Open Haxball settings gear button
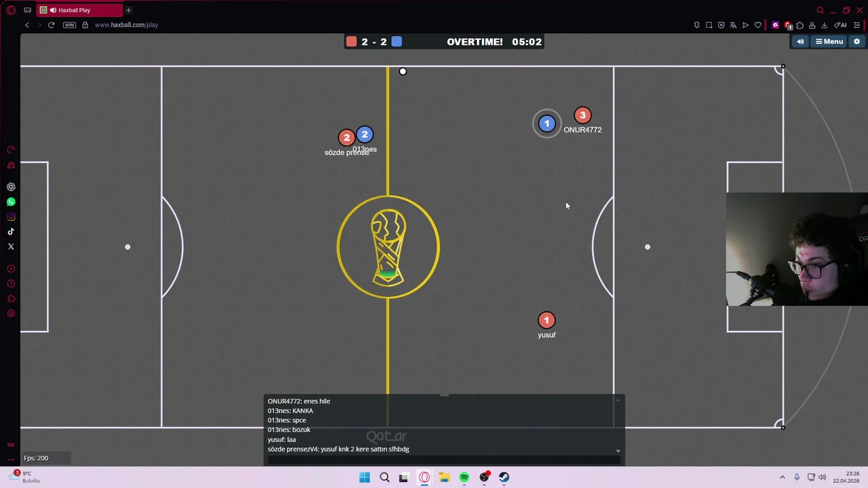Screen dimensions: 868x488 point(856,41)
